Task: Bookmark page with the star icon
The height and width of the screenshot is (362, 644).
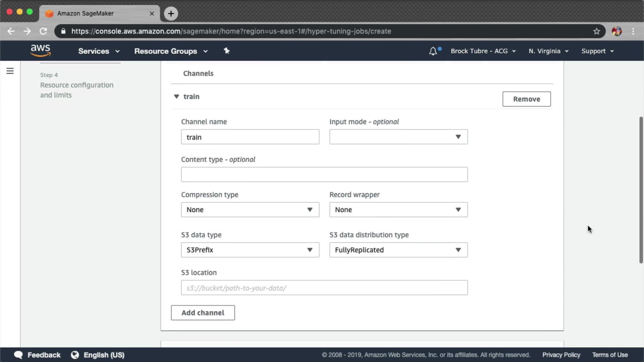Action: pyautogui.click(x=596, y=31)
